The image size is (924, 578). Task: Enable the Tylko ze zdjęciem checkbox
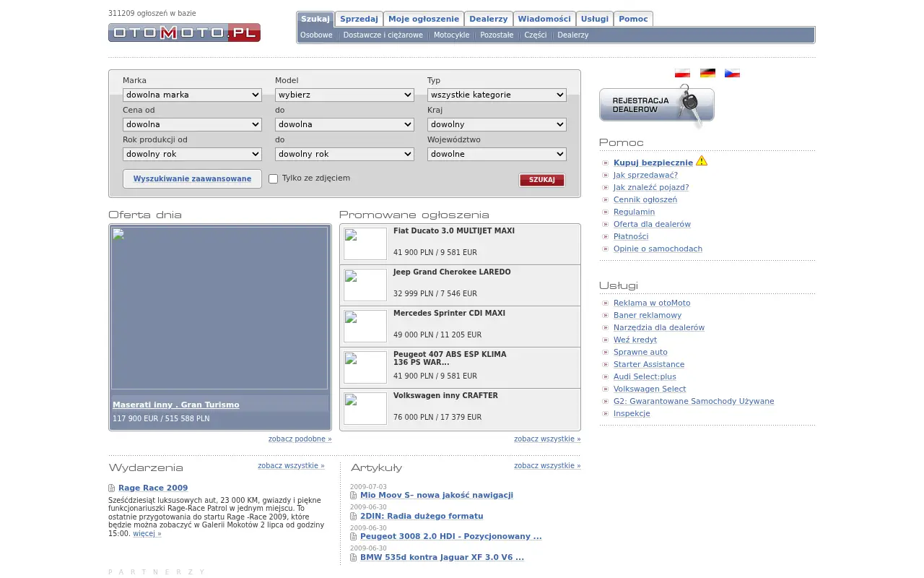(x=274, y=178)
